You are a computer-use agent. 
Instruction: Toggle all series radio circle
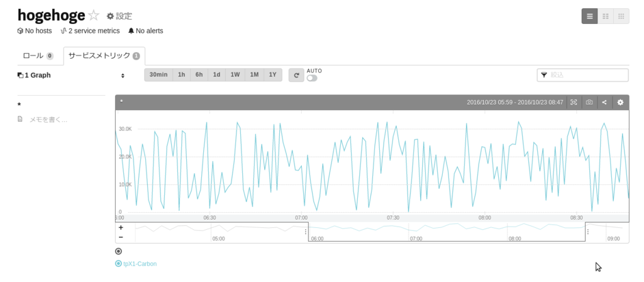[x=119, y=251]
